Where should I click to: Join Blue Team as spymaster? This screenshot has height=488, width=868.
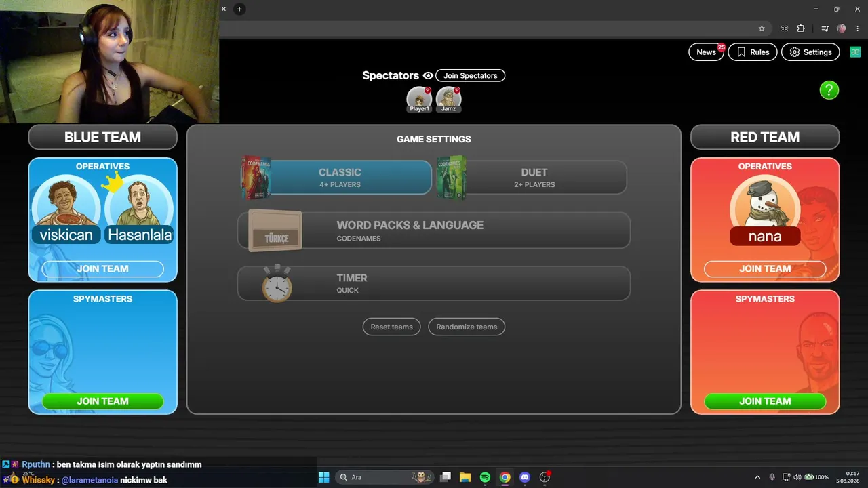(102, 401)
